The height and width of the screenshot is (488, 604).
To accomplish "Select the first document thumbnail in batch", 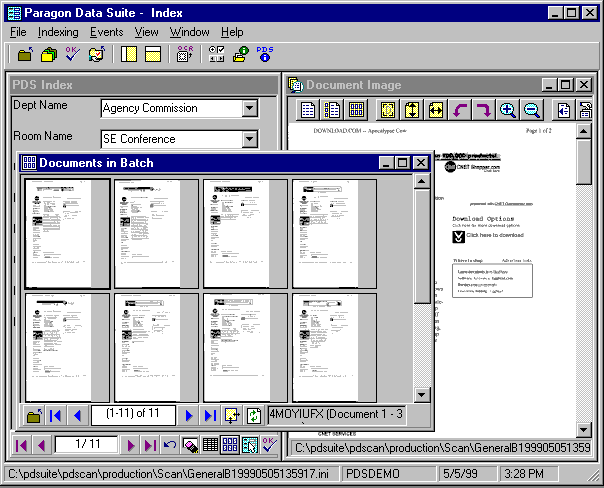I will [x=67, y=234].
